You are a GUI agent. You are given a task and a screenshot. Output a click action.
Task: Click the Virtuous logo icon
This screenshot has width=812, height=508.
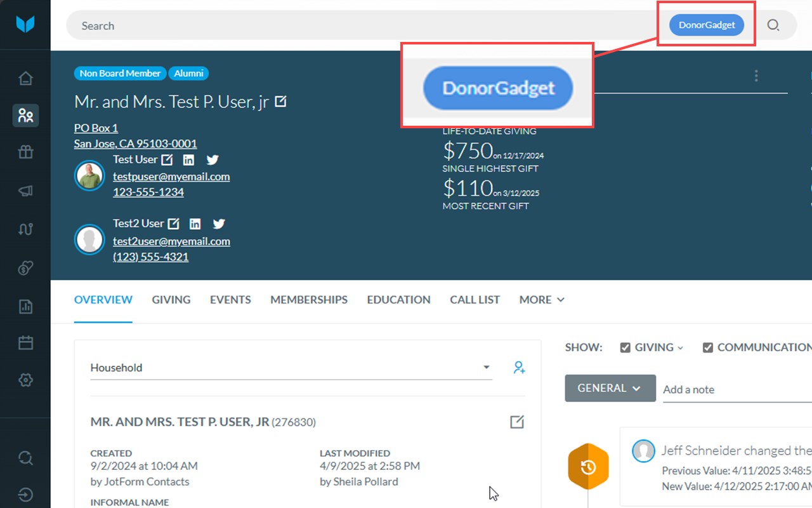click(x=25, y=24)
